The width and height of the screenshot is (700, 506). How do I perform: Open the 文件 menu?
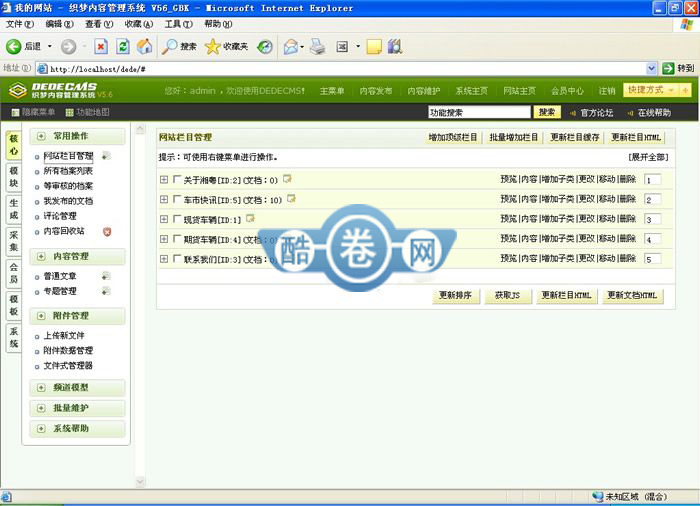click(20, 24)
